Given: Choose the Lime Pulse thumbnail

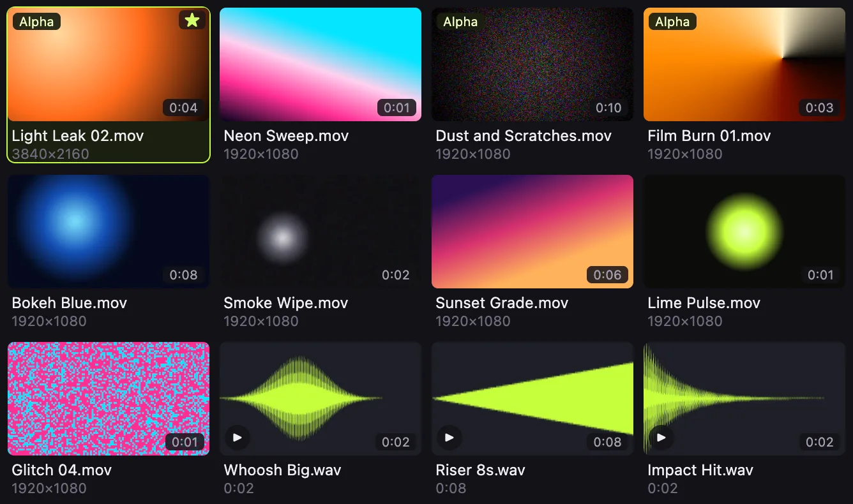Looking at the screenshot, I should point(744,232).
